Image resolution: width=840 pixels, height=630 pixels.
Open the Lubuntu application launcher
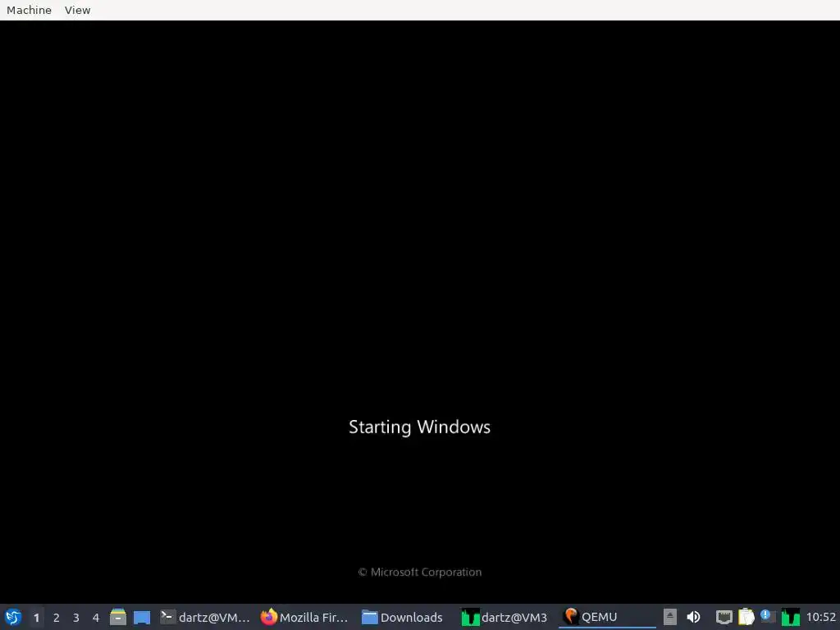click(x=13, y=617)
